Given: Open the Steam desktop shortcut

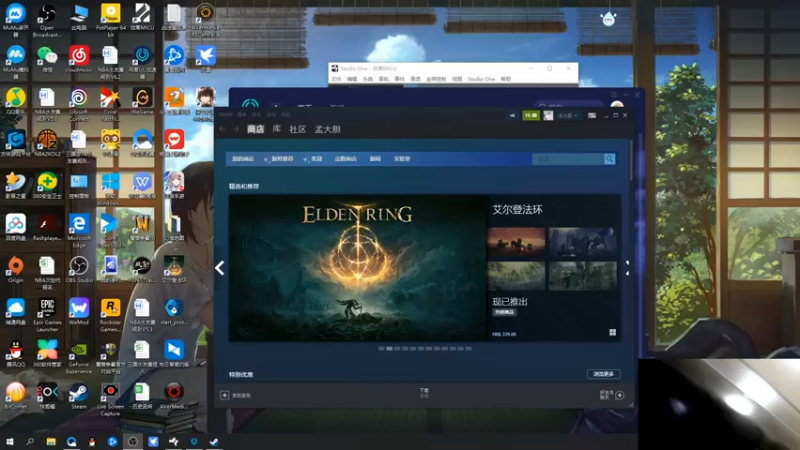Looking at the screenshot, I should pos(79,396).
